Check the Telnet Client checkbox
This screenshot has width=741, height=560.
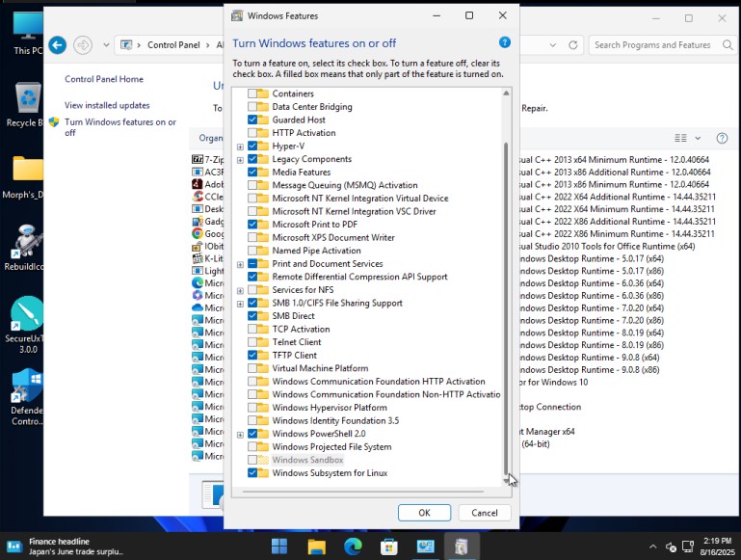[x=252, y=341]
